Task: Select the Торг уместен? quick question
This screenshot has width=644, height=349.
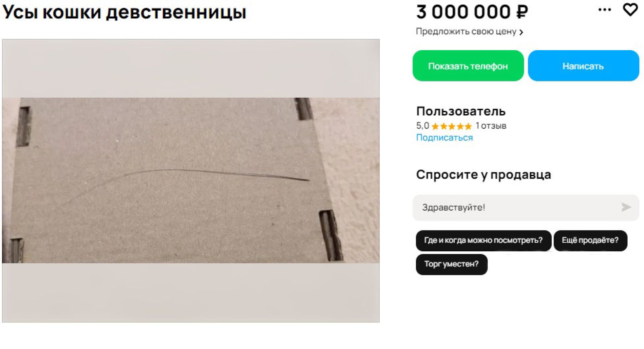Action: 451,264
